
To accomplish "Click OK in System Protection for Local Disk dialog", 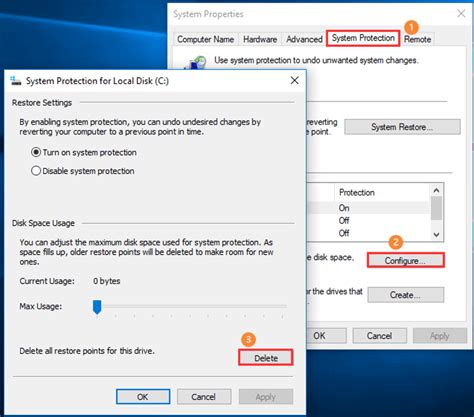I will pyautogui.click(x=143, y=397).
